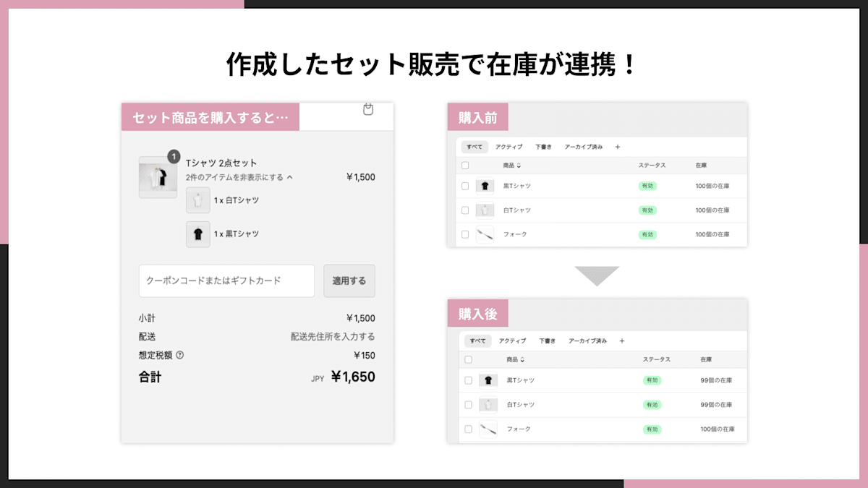Image resolution: width=868 pixels, height=488 pixels.
Task: Click 有効 badge of フォーク in 購入後
Action: coord(652,429)
